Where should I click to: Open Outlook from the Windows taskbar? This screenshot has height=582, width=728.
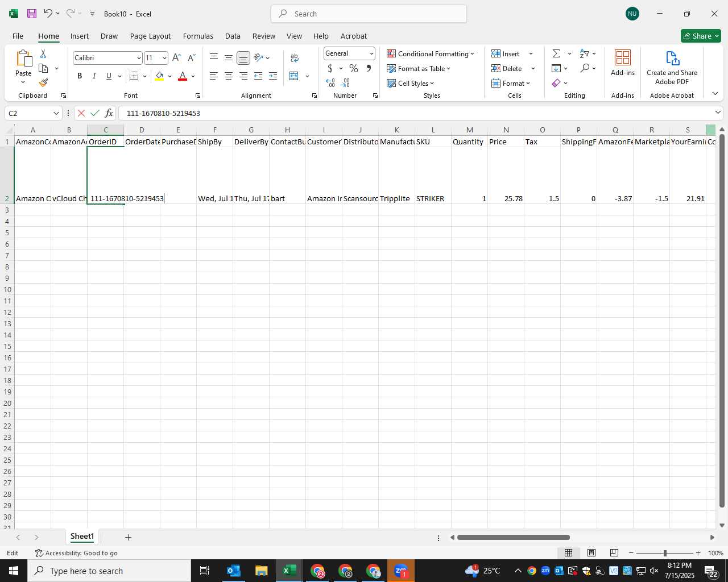pos(234,571)
